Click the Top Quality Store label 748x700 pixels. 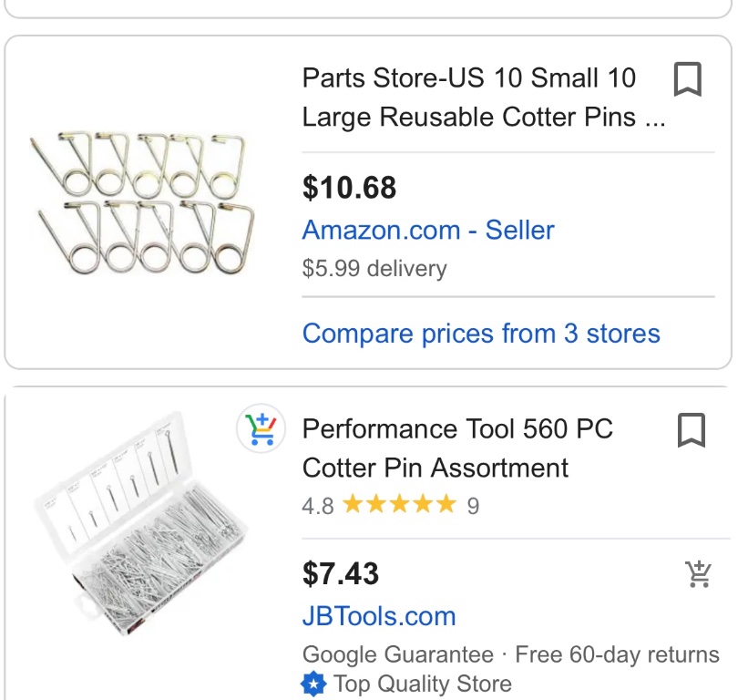pos(423,684)
